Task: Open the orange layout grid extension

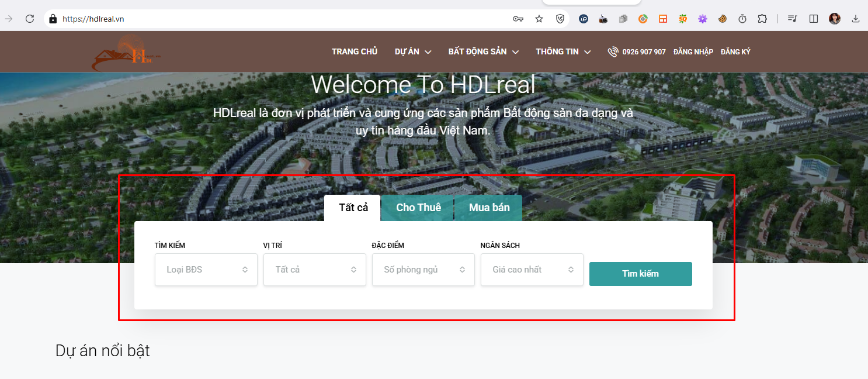Action: click(x=663, y=19)
